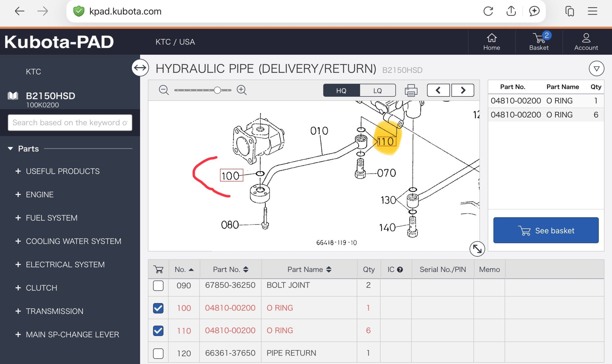
Task: Switch diagram to LQ quality
Action: pos(377,90)
